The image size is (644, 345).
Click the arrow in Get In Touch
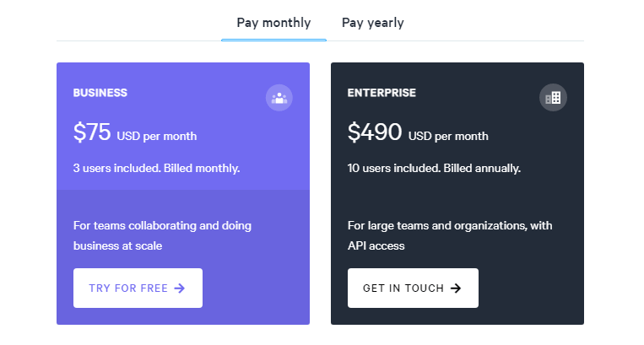pyautogui.click(x=456, y=288)
